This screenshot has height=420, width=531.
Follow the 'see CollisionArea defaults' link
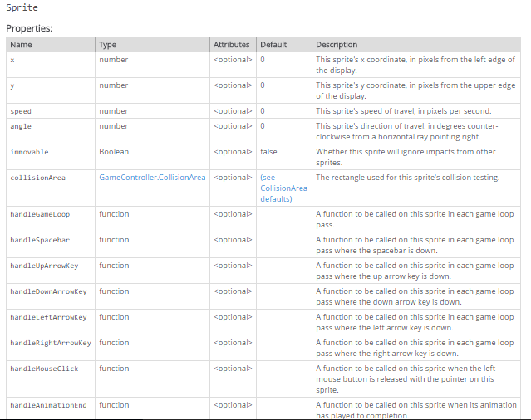(x=283, y=188)
